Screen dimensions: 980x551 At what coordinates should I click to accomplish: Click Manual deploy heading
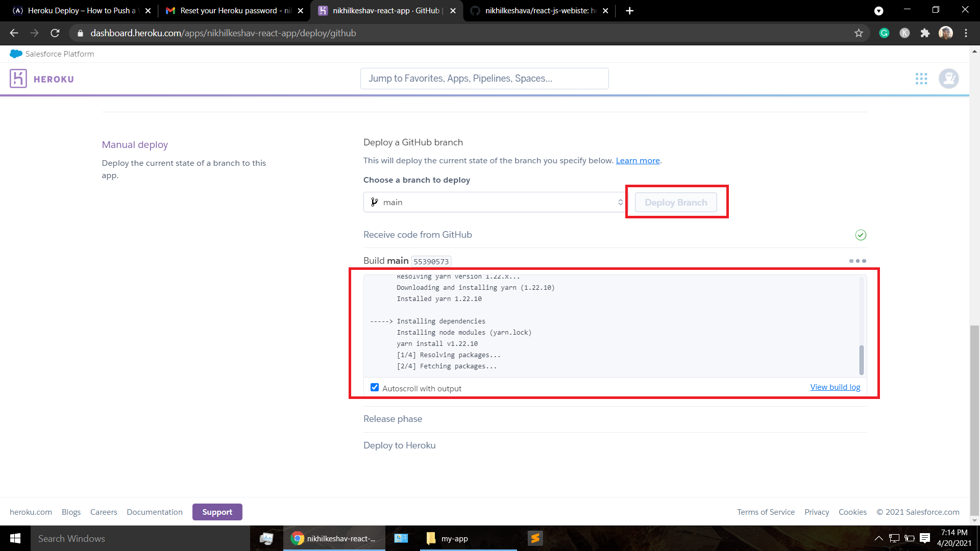(x=135, y=145)
